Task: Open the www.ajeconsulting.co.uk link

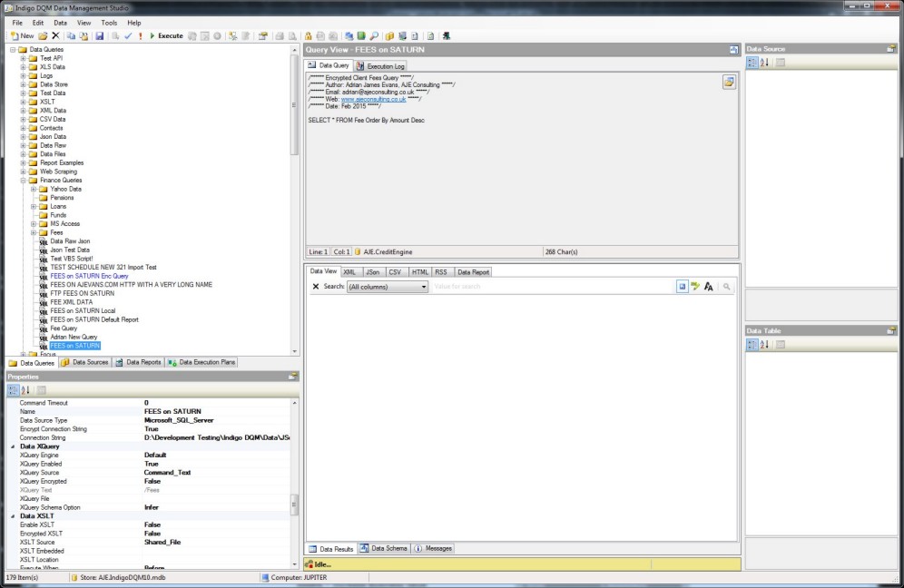Action: pyautogui.click(x=373, y=100)
